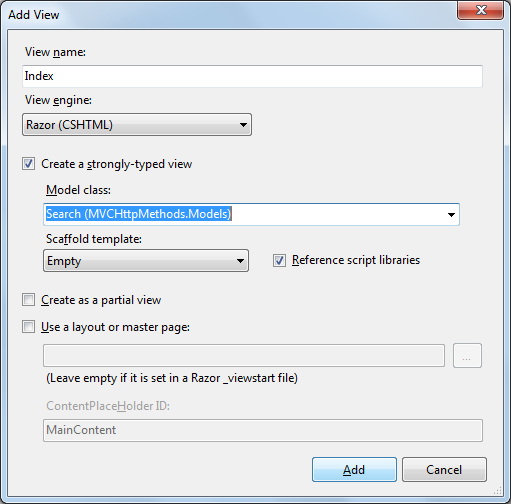Click the Add button

tap(354, 470)
